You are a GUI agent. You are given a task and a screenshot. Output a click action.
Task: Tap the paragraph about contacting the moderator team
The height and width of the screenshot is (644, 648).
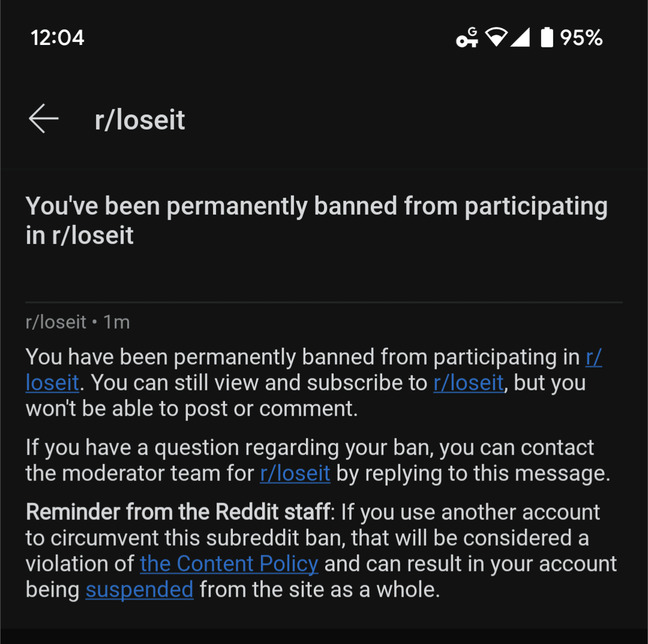tap(318, 461)
